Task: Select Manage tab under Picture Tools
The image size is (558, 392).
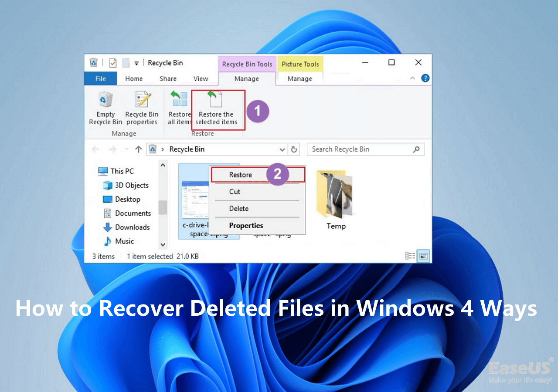Action: [300, 78]
